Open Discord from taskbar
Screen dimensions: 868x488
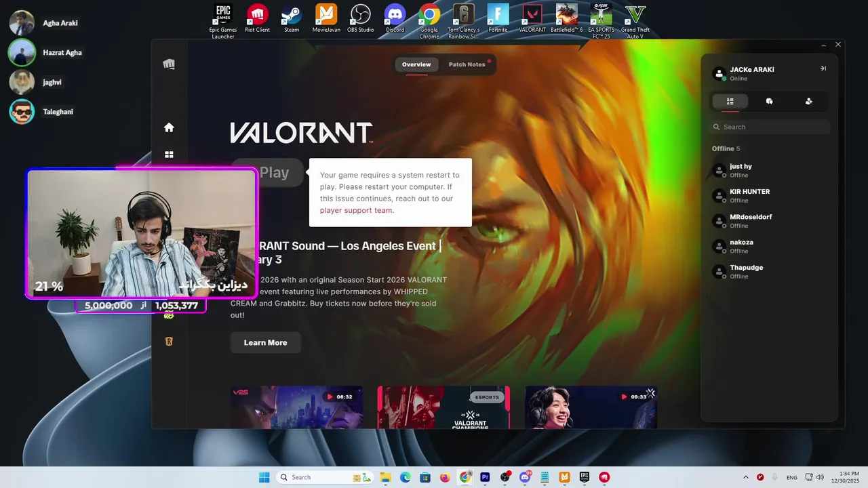525,477
